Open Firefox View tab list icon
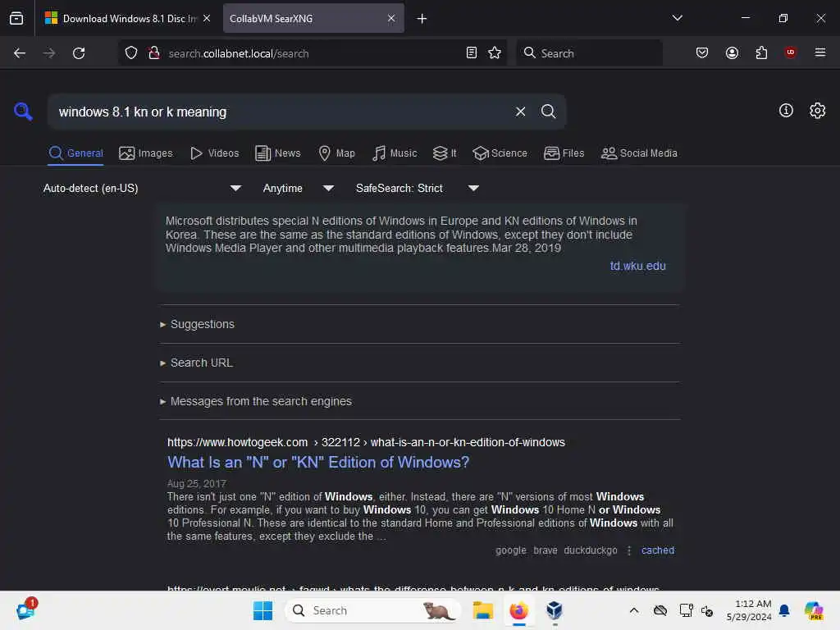 click(16, 18)
